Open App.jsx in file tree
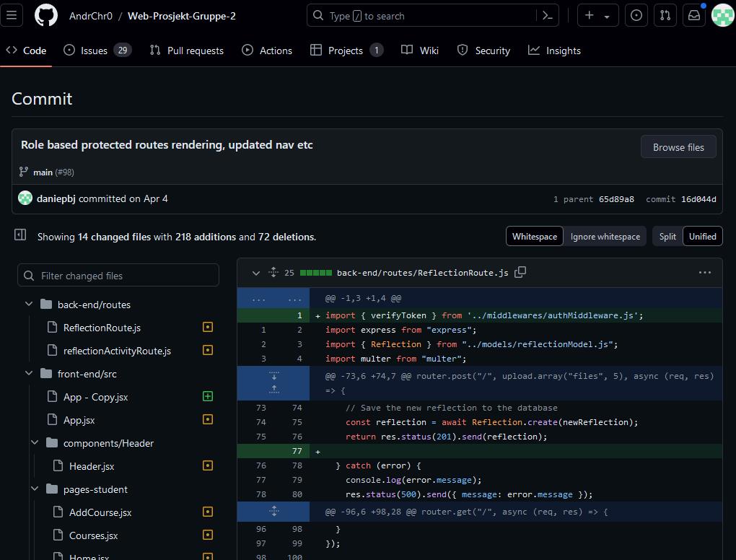 click(79, 420)
